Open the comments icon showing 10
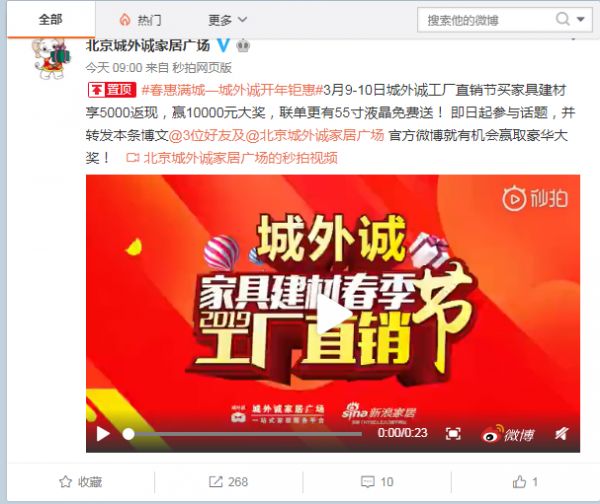This screenshot has width=600, height=504. coord(377,482)
